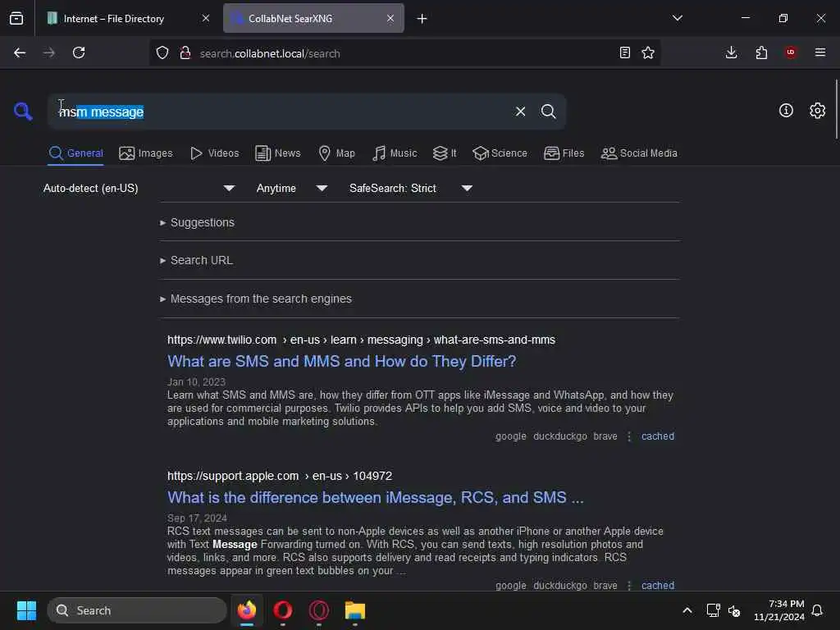Open uBlock Origin extension icon
The width and height of the screenshot is (840, 630).
pos(790,52)
